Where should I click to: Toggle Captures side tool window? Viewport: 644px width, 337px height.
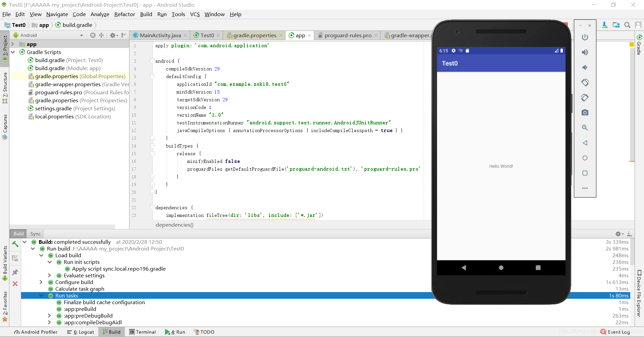(x=5, y=127)
